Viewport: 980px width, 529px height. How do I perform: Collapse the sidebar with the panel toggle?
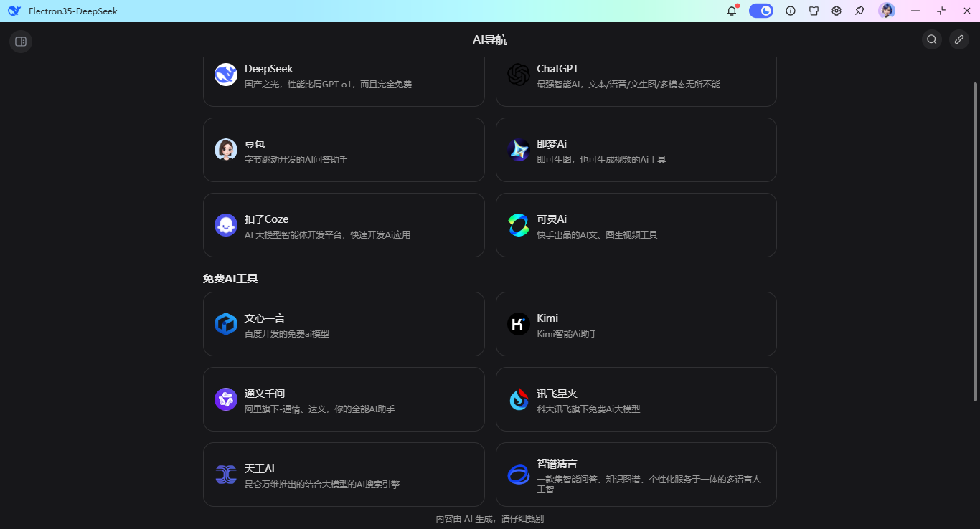(x=20, y=42)
